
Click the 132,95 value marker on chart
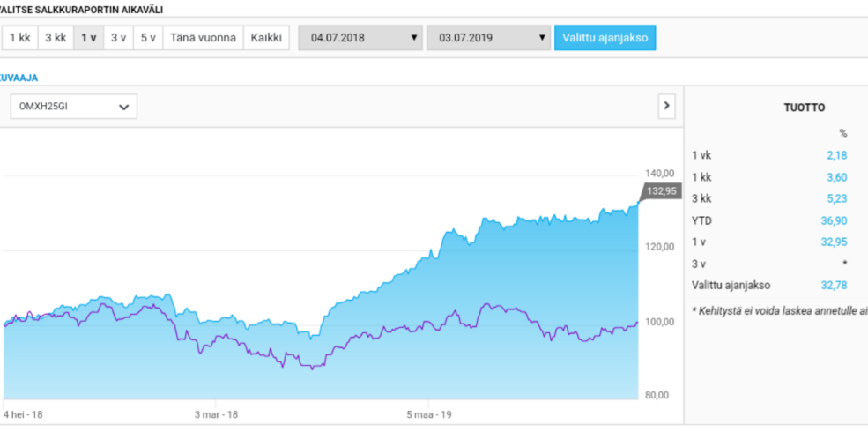pyautogui.click(x=661, y=191)
